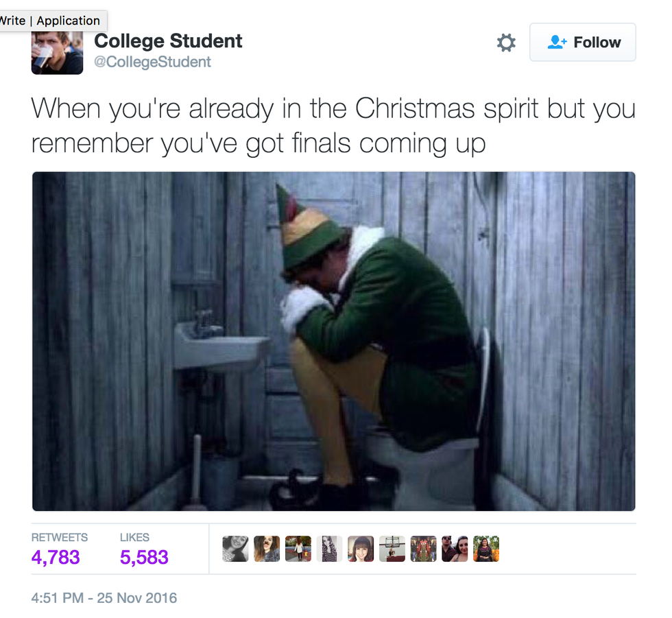Open the College Student display name link

point(168,41)
